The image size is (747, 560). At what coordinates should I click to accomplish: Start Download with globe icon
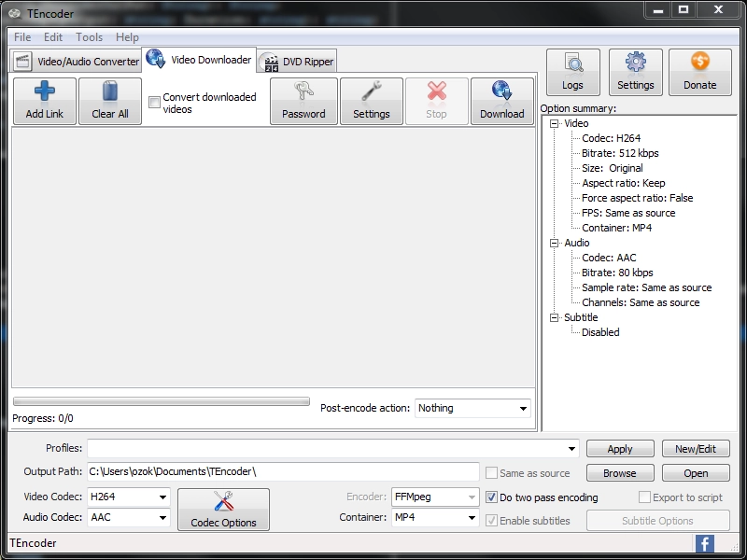pos(502,101)
